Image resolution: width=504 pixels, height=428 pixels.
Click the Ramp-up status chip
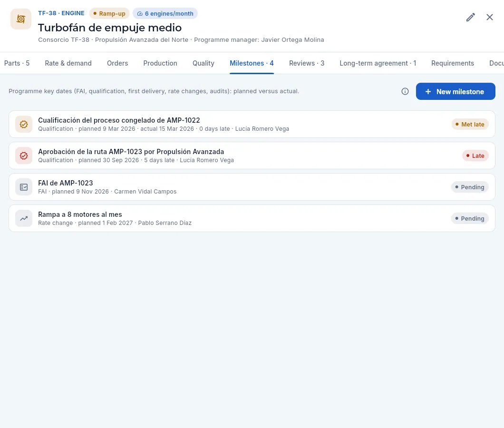(109, 13)
